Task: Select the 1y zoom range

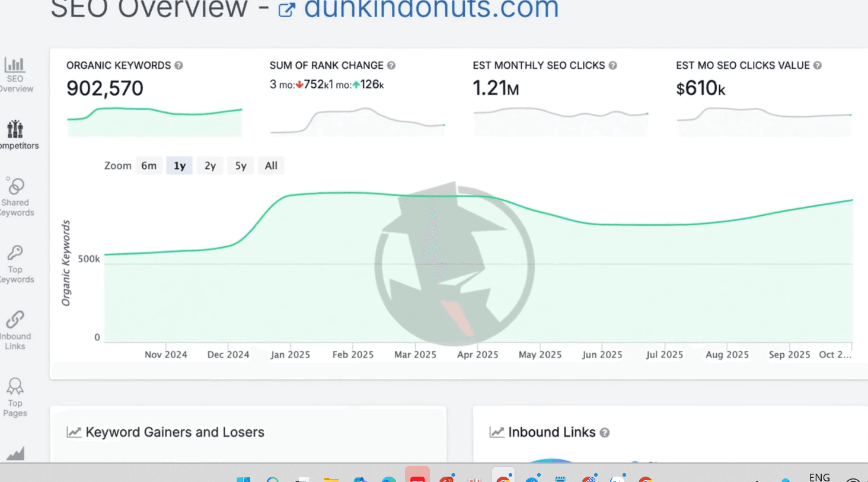Action: tap(180, 166)
